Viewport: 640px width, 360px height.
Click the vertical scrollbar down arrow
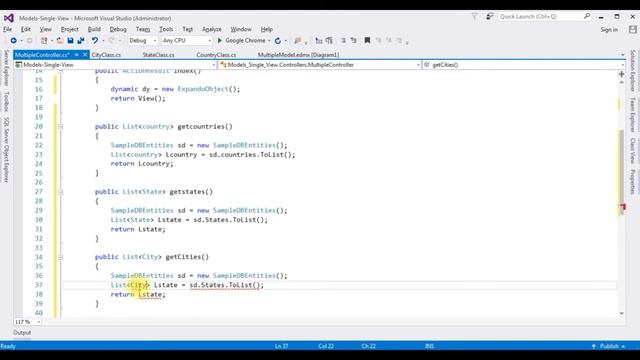coord(622,313)
